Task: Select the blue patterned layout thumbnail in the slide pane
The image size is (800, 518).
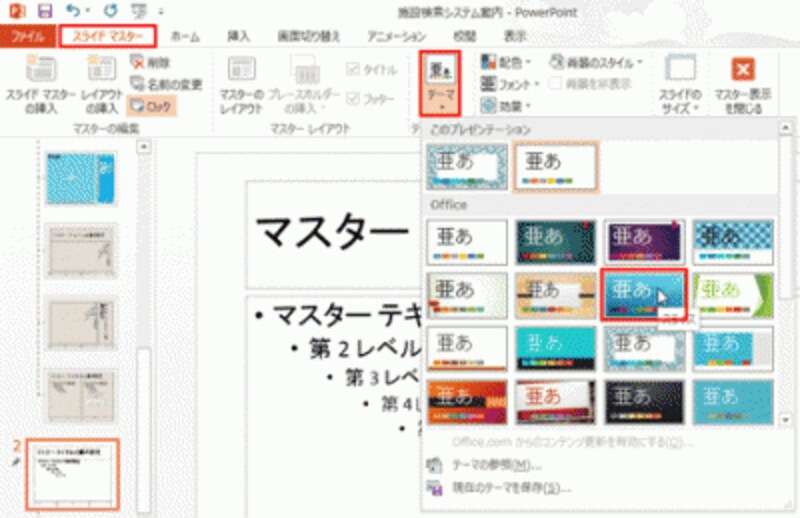Action: point(81,178)
